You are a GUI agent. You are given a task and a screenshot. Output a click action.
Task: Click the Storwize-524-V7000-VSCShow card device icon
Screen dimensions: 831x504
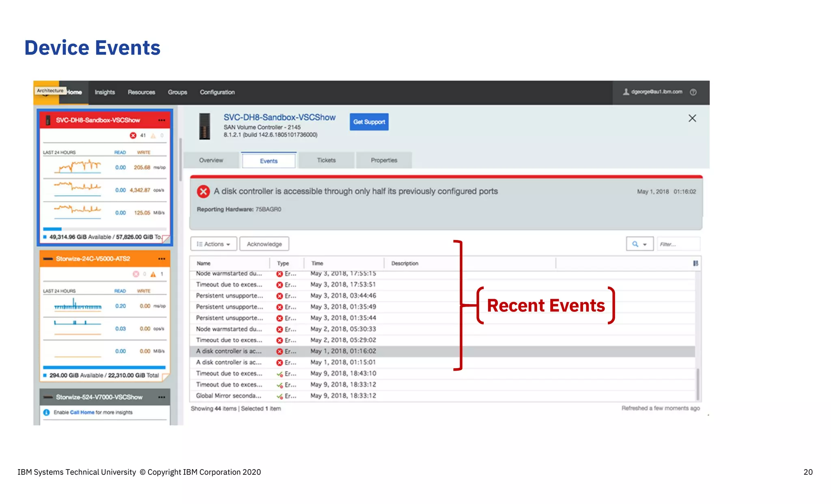[x=48, y=397]
